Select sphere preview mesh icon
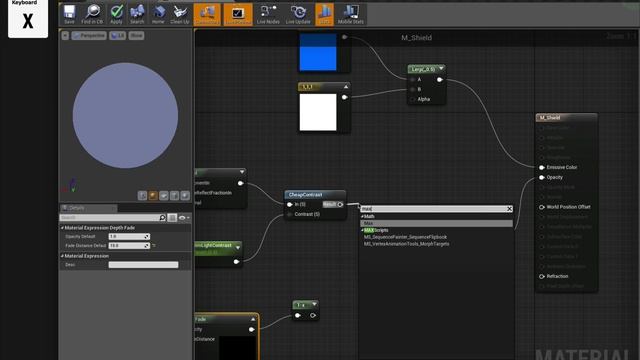Screen dimensions: 640x360 point(153,196)
